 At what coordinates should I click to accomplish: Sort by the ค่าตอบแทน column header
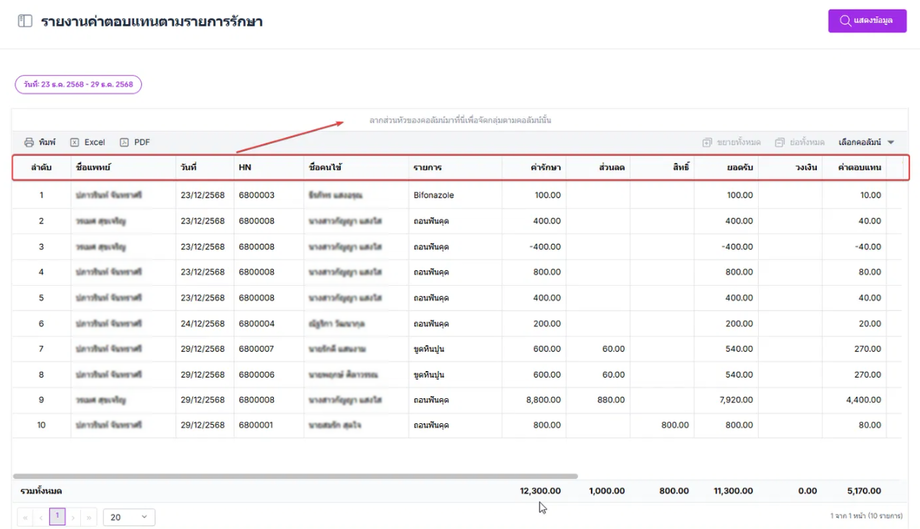[859, 168]
